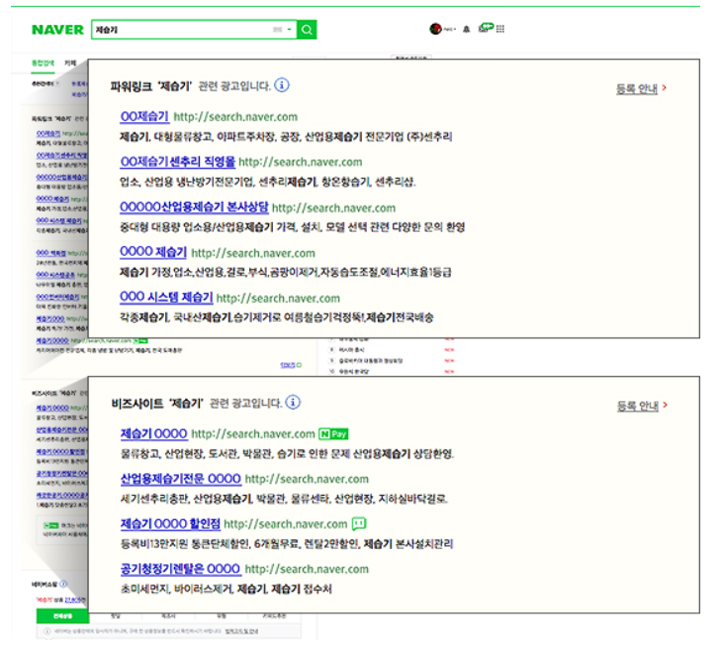The height and width of the screenshot is (646, 725).
Task: Open 공기청정기렌탈은 0000 link
Action: pyautogui.click(x=181, y=569)
